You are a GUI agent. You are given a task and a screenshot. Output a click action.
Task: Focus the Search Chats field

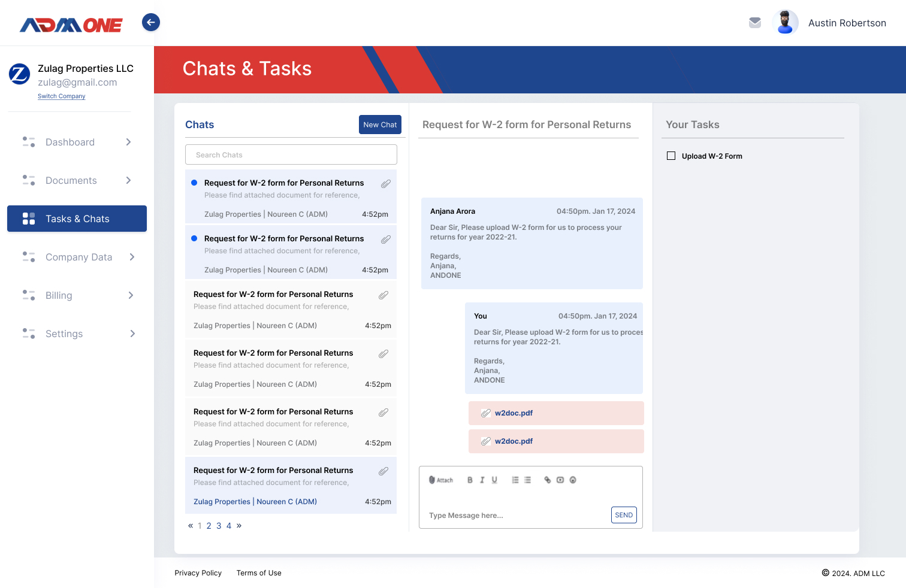pyautogui.click(x=291, y=155)
